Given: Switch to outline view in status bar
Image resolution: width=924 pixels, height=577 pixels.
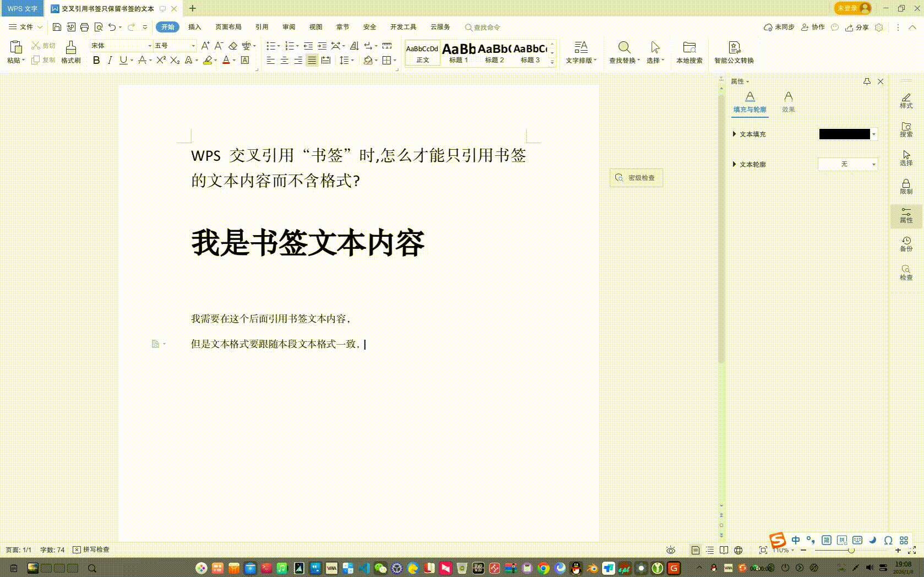Looking at the screenshot, I should point(710,550).
